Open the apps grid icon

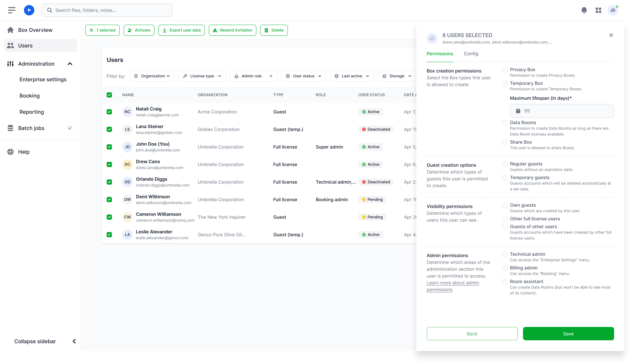click(598, 10)
